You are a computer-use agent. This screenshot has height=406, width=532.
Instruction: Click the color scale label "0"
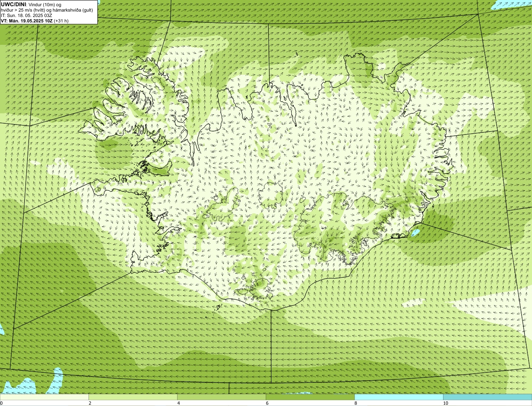pos(1,403)
